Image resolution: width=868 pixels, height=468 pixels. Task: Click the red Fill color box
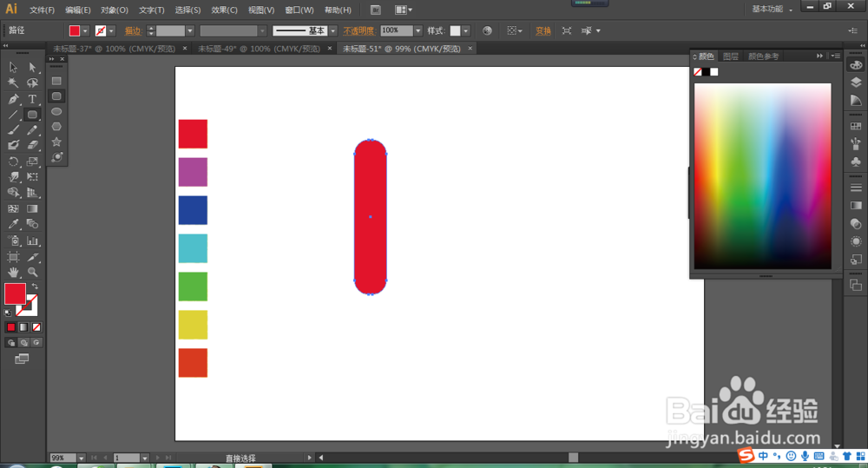coord(15,293)
